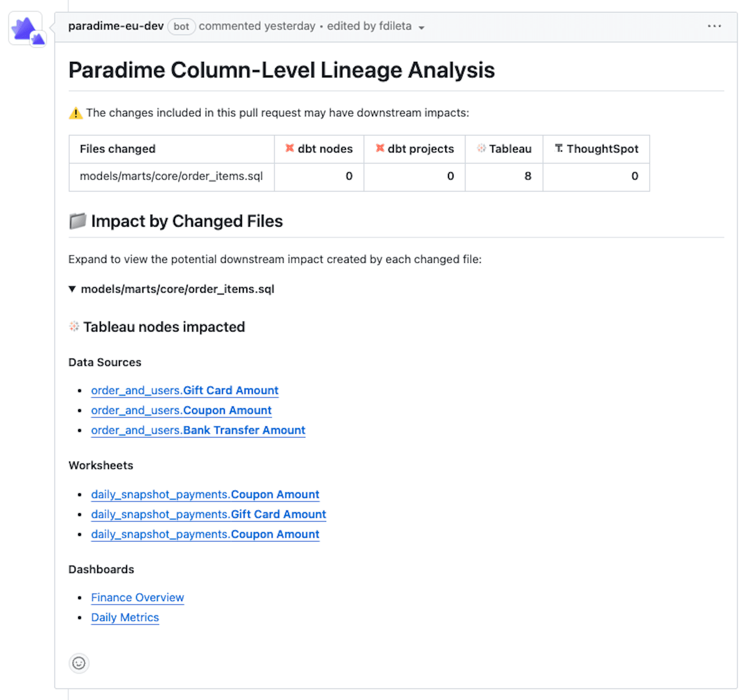Screen dimensions: 746x700
Task: Click the order_and_users.Coupon Amount data source
Action: click(181, 410)
